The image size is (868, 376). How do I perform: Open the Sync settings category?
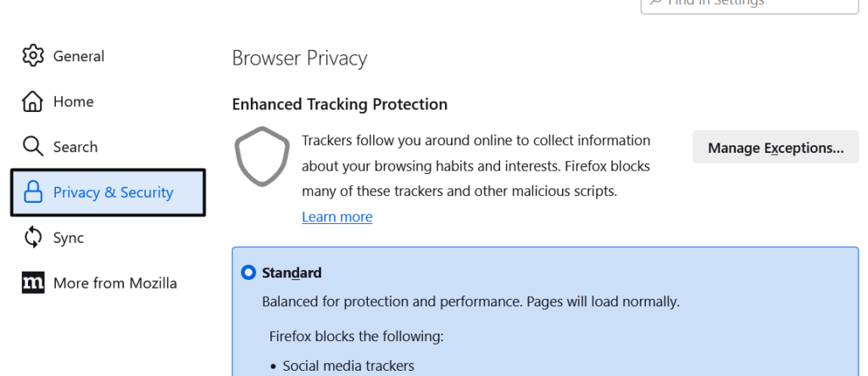pyautogui.click(x=69, y=238)
